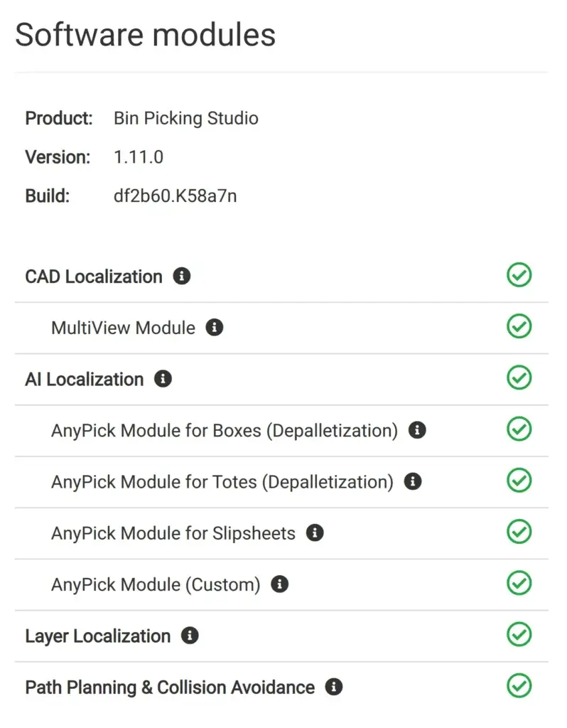This screenshot has width=567, height=728.
Task: Select the CAD Localization row label
Action: pos(94,277)
